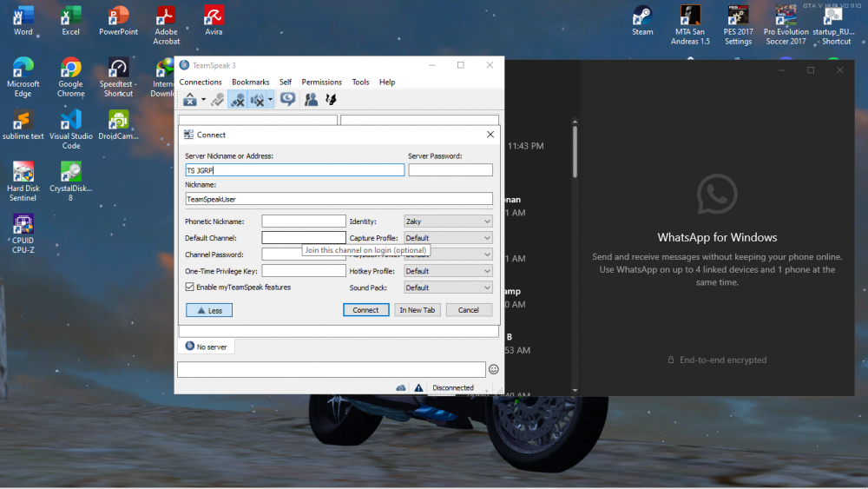Collapse options with the Less button

tap(209, 310)
